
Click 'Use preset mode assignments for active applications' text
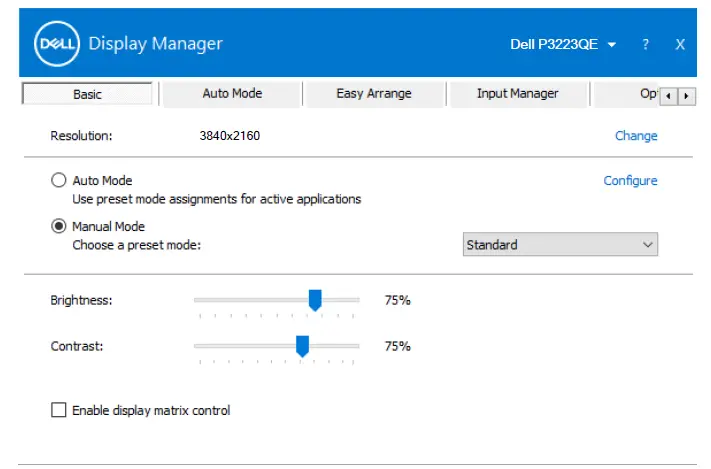pyautogui.click(x=217, y=199)
